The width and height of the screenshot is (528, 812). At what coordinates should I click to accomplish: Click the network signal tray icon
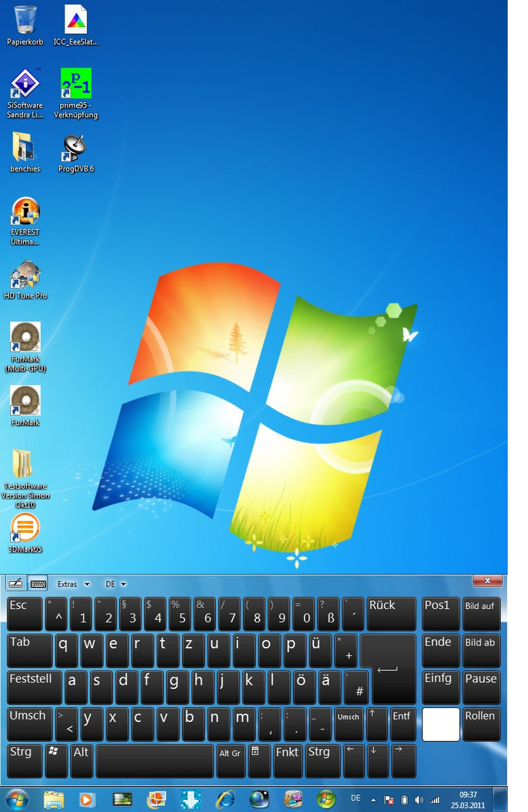(x=435, y=800)
